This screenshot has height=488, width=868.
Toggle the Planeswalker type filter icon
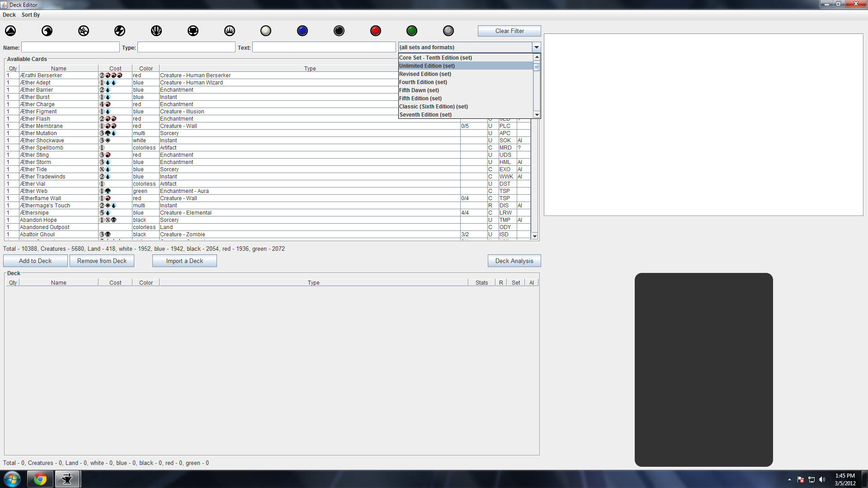point(156,31)
